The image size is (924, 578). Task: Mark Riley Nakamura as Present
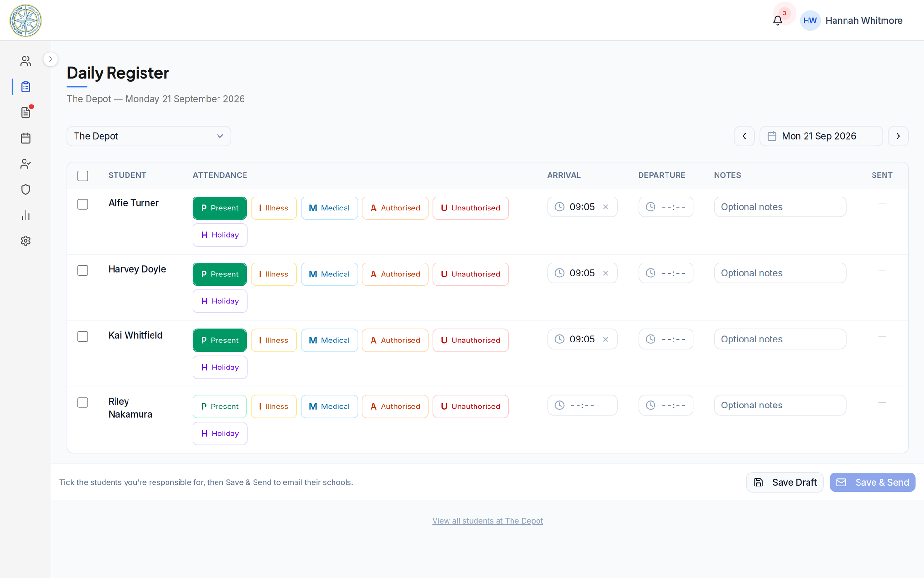[x=219, y=407]
